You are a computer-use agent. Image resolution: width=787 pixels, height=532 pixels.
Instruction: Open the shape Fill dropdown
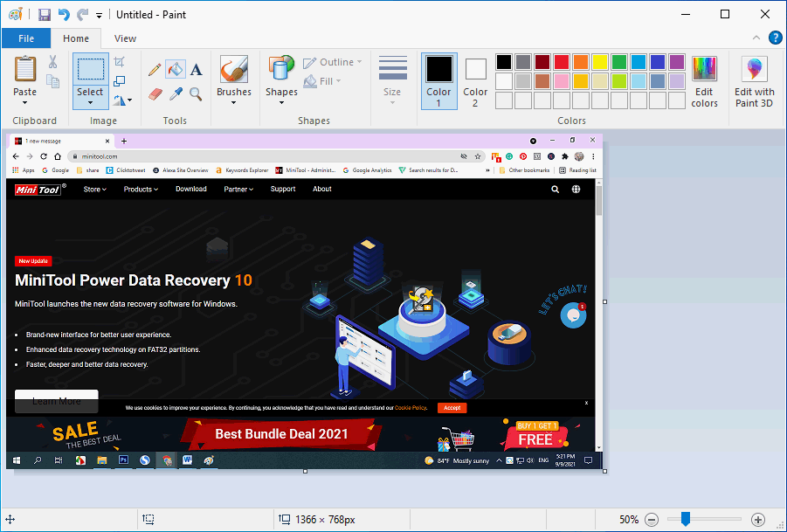[x=322, y=80]
